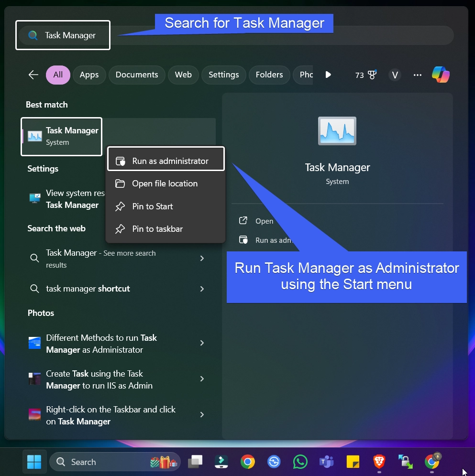
Task: Expand Create Task photo result chevron
Action: (202, 379)
